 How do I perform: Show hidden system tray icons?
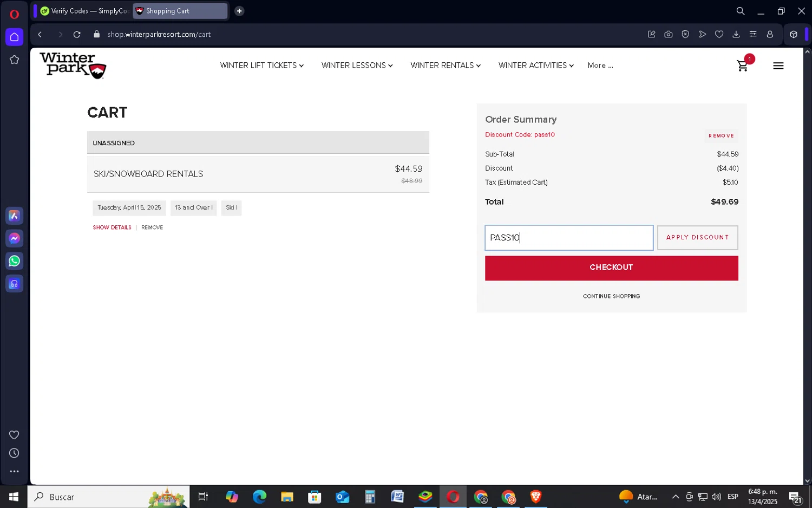point(676,497)
